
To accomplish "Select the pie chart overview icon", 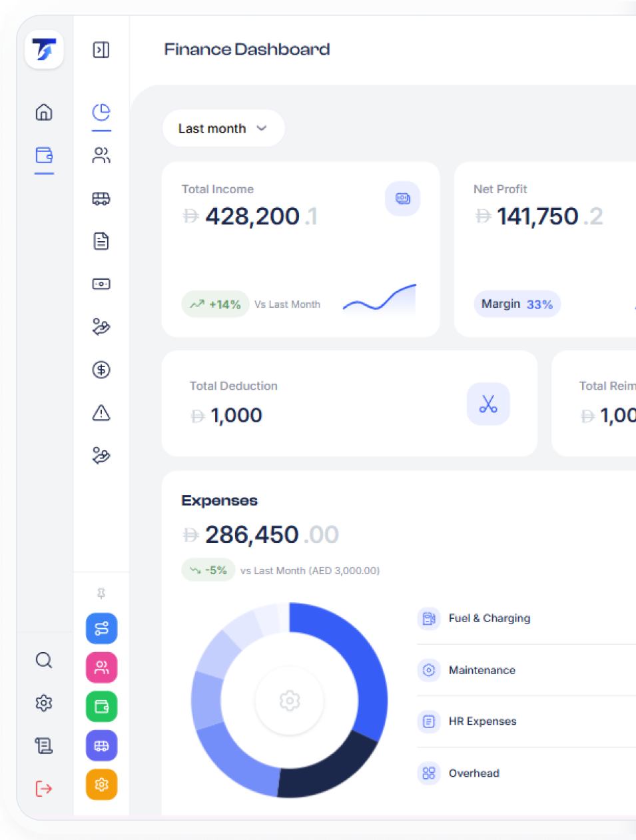I will [x=101, y=112].
